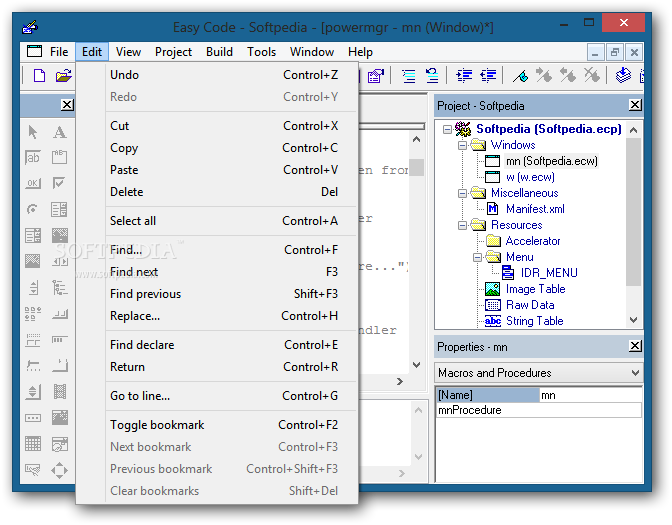The height and width of the screenshot is (525, 672).
Task: Click code editor vertical scrollbar up arrow
Action: coord(416,140)
